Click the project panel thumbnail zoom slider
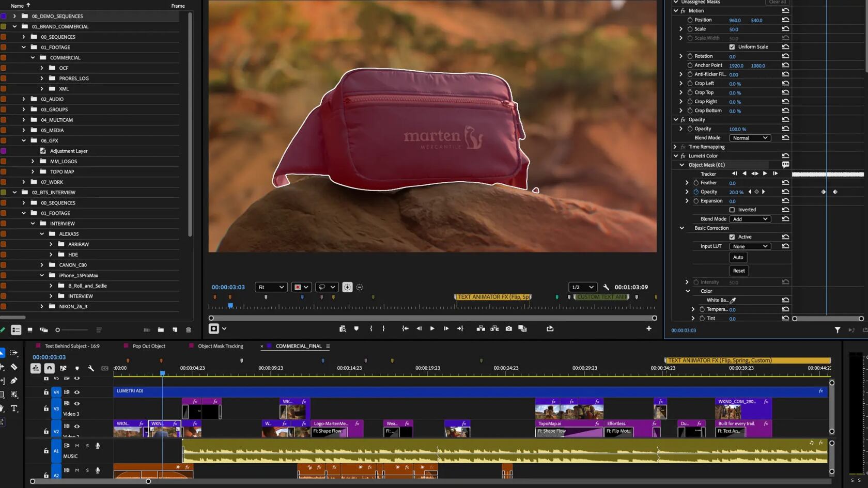868x488 pixels. (x=58, y=330)
